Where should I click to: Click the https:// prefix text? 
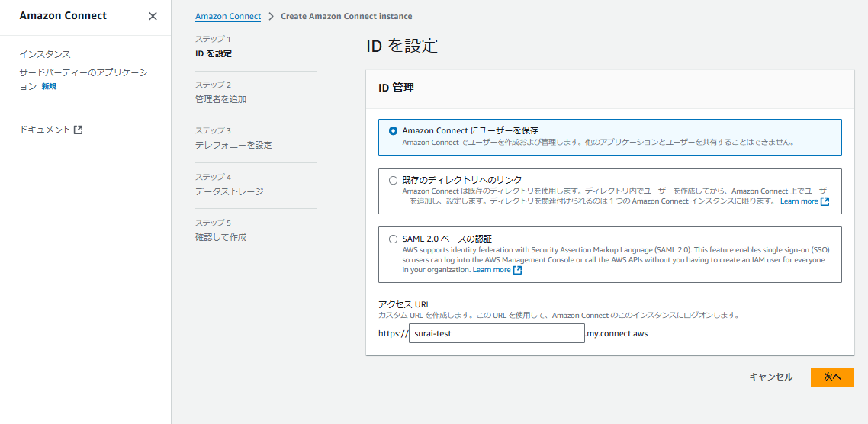click(x=393, y=334)
